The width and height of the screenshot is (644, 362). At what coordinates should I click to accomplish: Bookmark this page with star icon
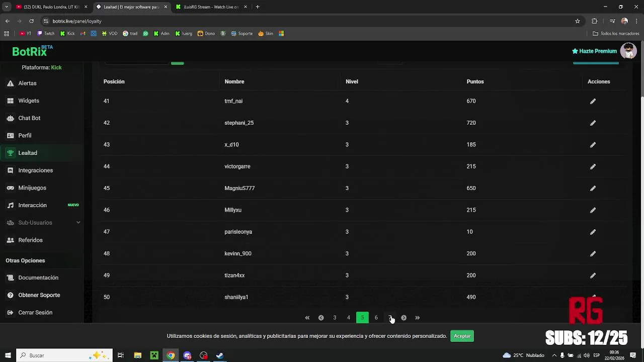click(x=578, y=21)
